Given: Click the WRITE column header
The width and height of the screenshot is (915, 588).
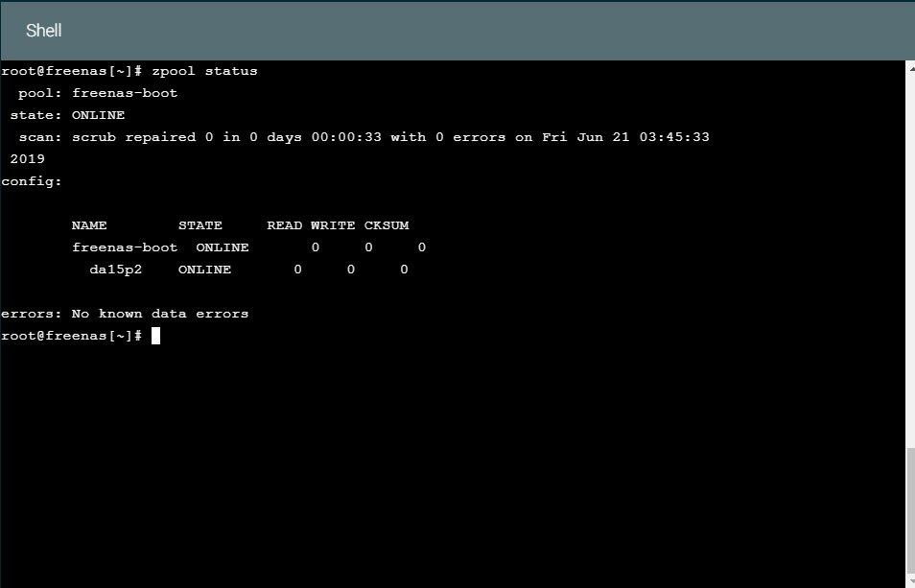Looking at the screenshot, I should [x=333, y=225].
